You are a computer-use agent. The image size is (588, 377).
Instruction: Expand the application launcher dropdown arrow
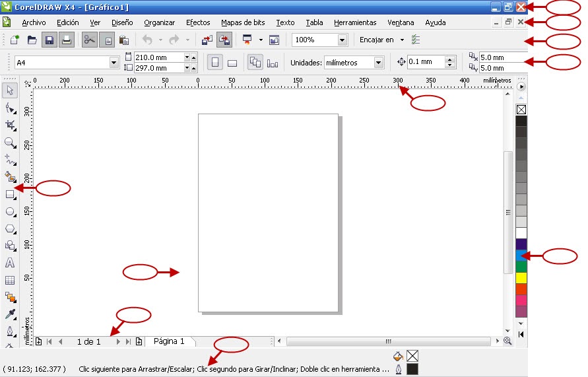point(261,40)
